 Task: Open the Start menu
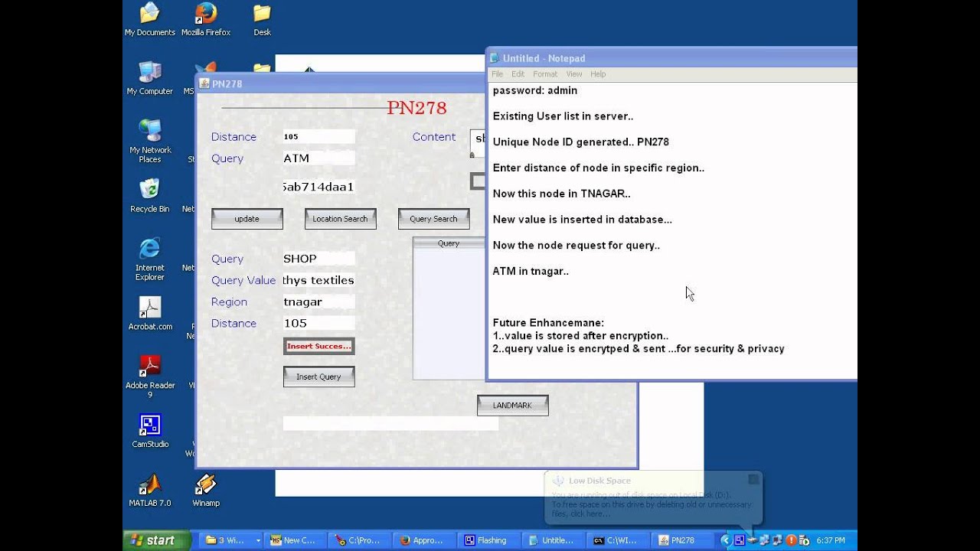(157, 540)
